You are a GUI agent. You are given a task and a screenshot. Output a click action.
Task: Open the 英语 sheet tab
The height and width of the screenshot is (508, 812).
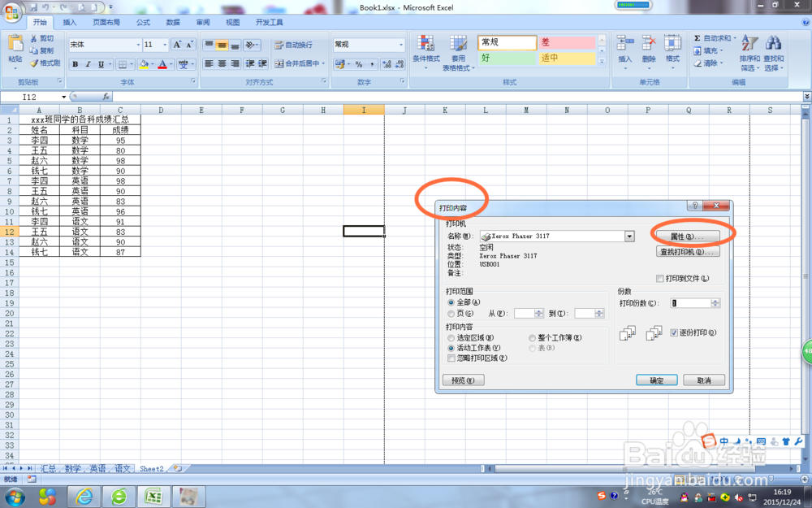click(x=97, y=469)
